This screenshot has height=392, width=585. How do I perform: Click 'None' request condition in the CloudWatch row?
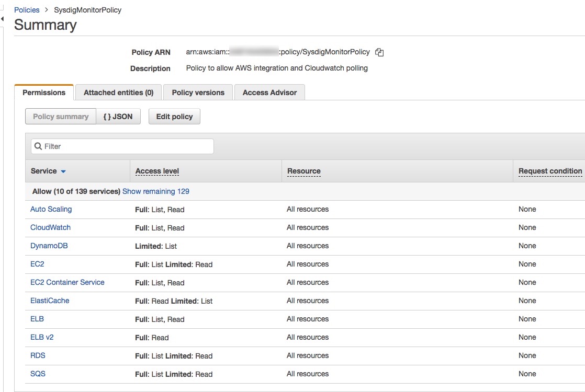point(527,227)
